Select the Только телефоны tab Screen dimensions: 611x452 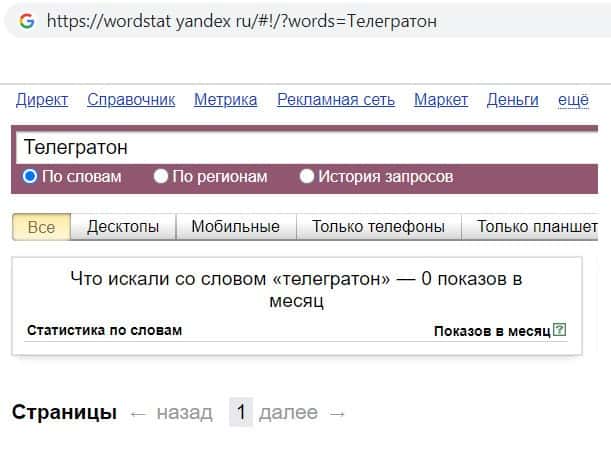[x=378, y=227]
